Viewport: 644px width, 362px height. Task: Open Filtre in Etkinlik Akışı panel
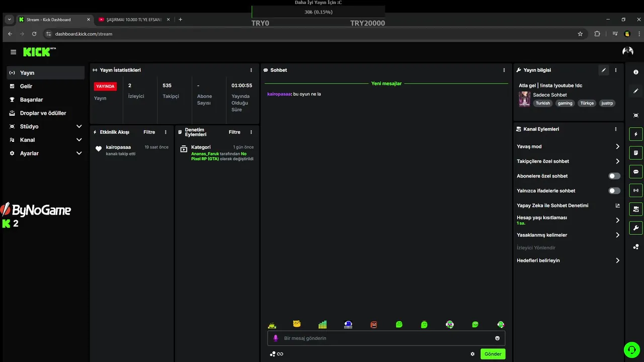[x=149, y=132]
